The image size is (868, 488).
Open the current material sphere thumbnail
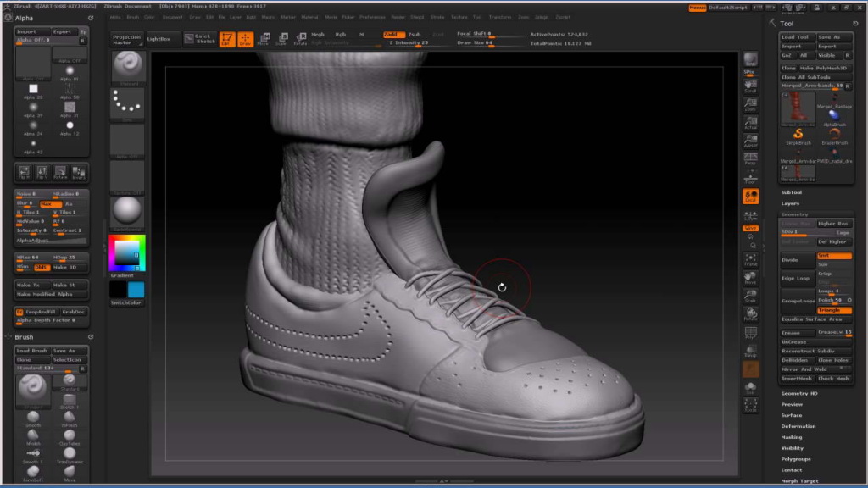click(x=127, y=211)
